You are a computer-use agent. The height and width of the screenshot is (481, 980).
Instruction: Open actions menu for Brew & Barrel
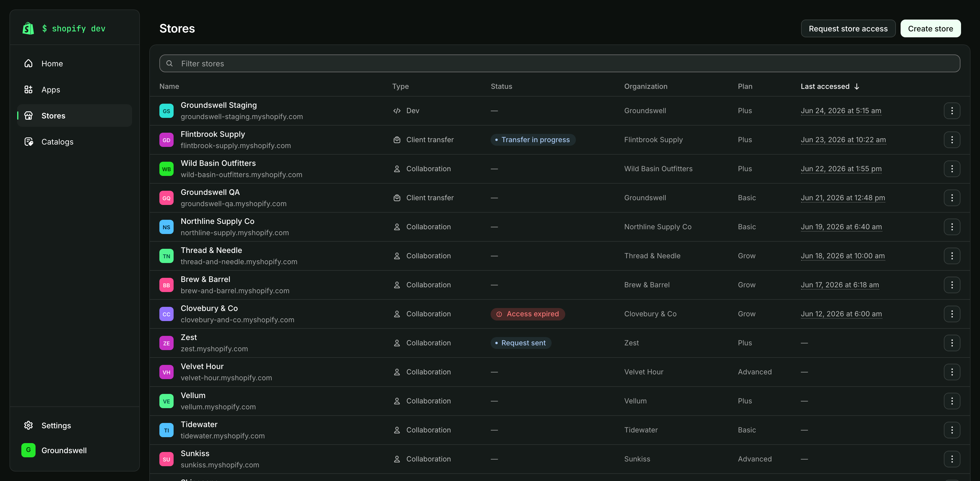coord(952,285)
